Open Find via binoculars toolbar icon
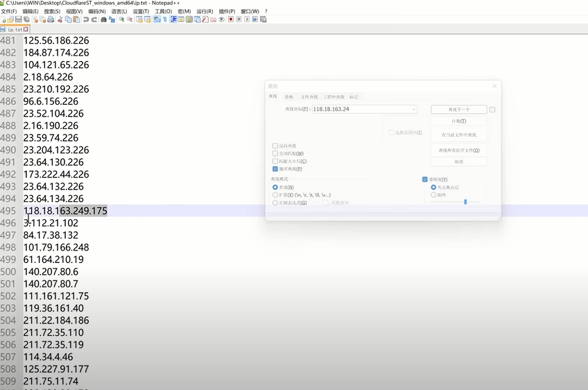Image resolution: width=588 pixels, height=390 pixels. (x=104, y=19)
